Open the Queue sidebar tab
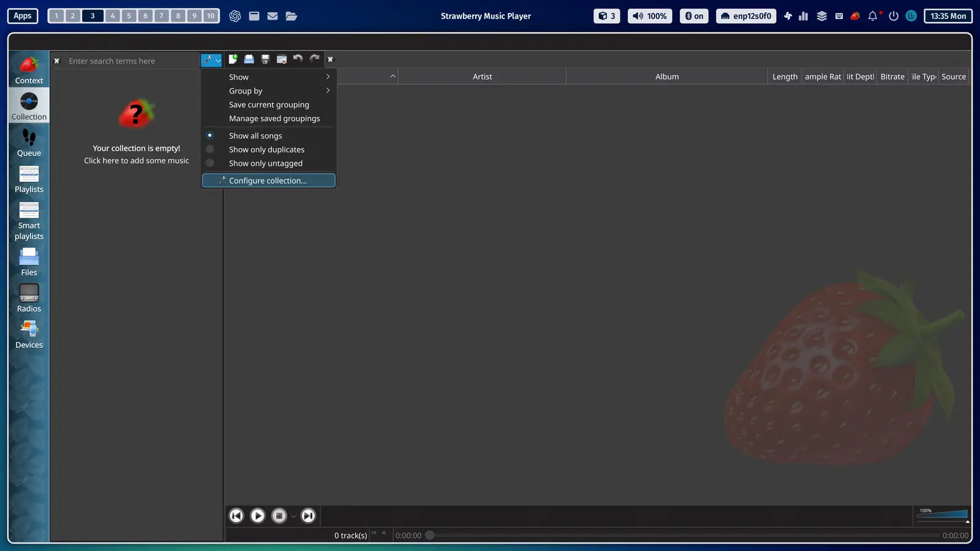This screenshot has height=551, width=980. point(29,142)
